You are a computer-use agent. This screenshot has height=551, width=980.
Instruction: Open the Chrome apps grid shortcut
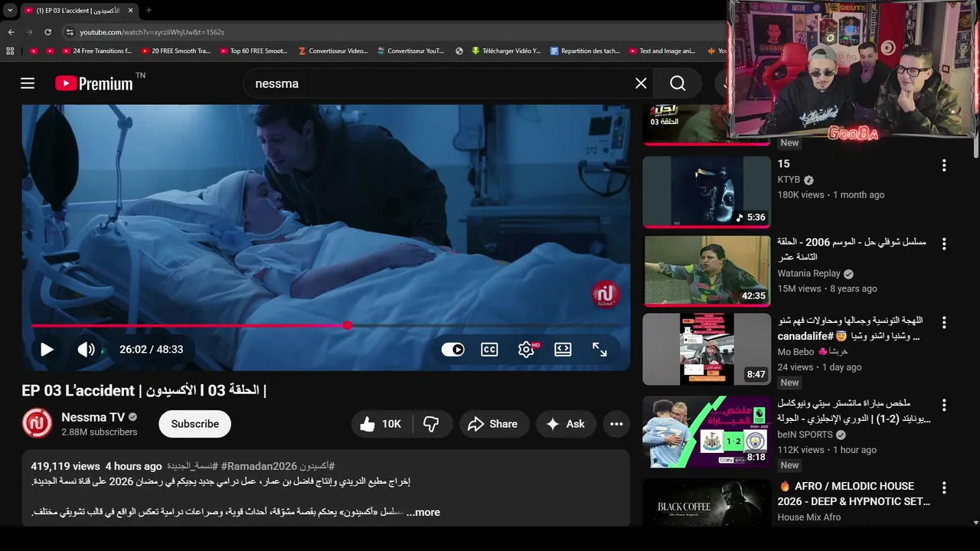[x=10, y=51]
